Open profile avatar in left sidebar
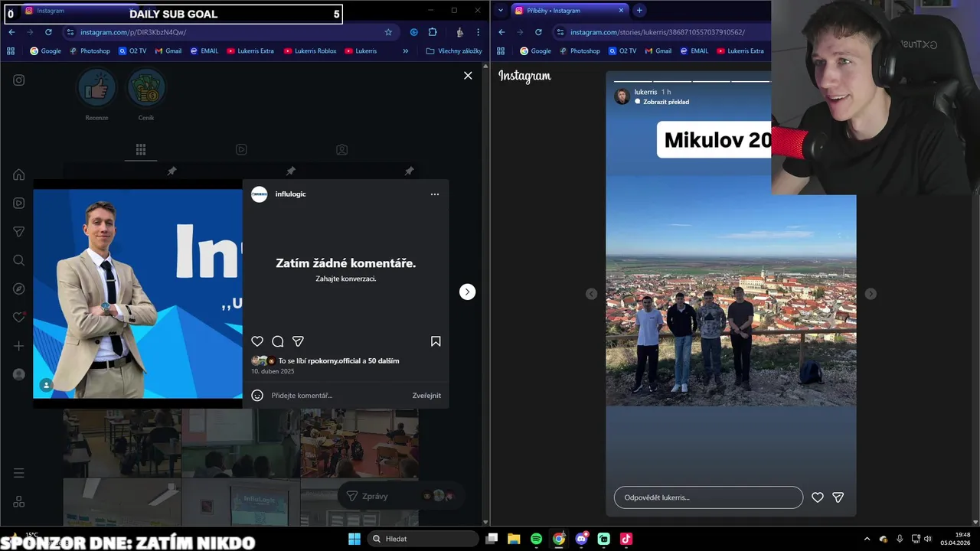The width and height of the screenshot is (980, 551). pos(19,374)
